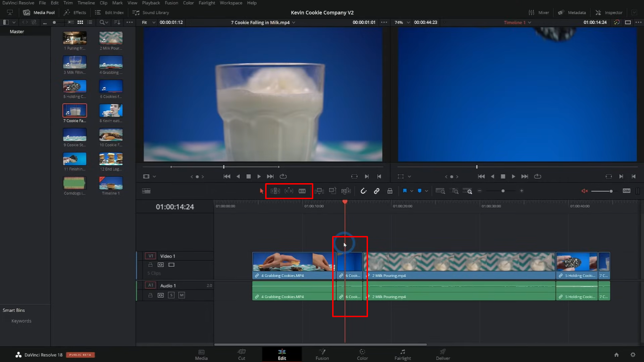This screenshot has height=362, width=644.
Task: Adjust the timeline zoom slider
Action: pyautogui.click(x=502, y=191)
